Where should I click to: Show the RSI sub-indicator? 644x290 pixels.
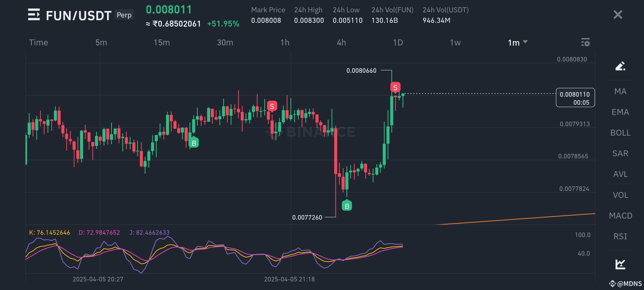point(620,236)
